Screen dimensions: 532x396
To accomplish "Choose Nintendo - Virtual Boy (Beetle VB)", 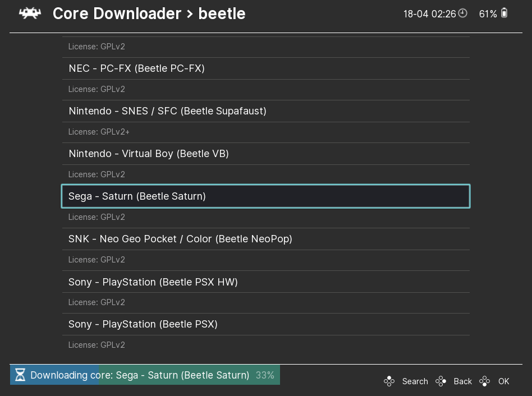I will pos(266,154).
